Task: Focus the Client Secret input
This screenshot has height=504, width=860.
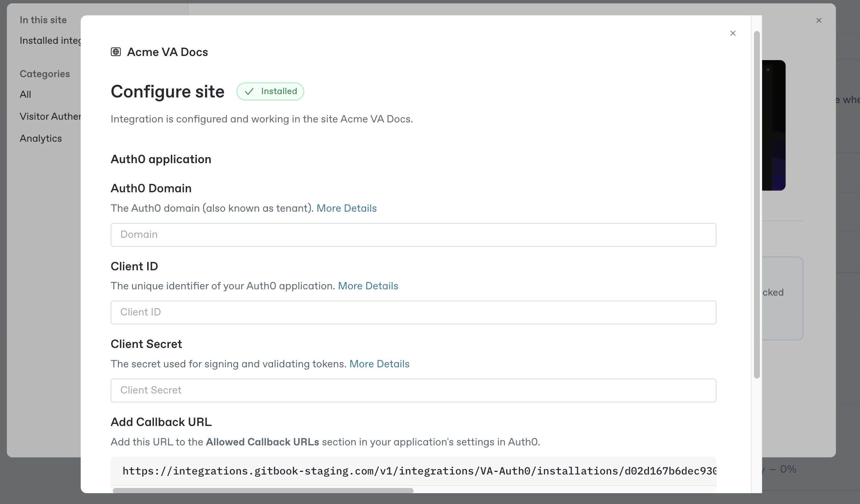Action: (x=413, y=391)
